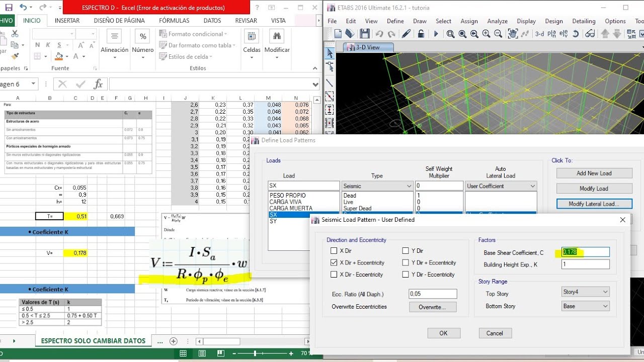Viewport: 644px width, 362px height.
Task: Expand the Excel formula bar
Action: pyautogui.click(x=315, y=84)
